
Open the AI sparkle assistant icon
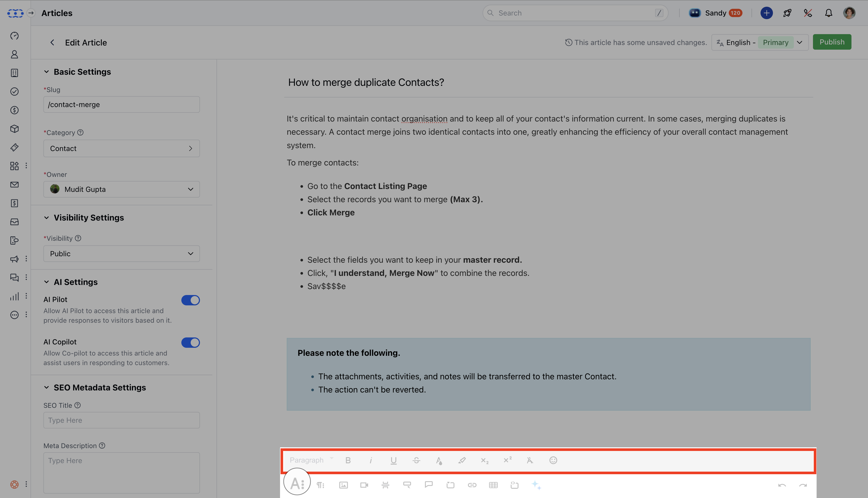(536, 485)
